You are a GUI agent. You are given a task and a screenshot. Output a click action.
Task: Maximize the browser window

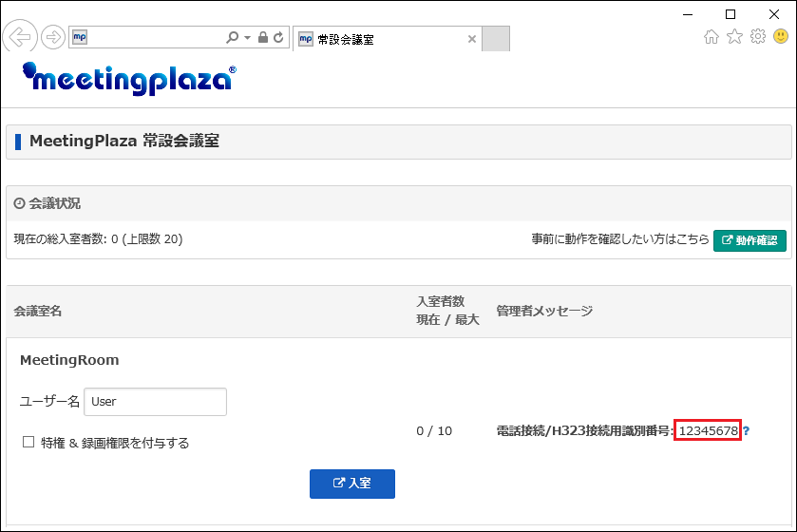[x=731, y=14]
